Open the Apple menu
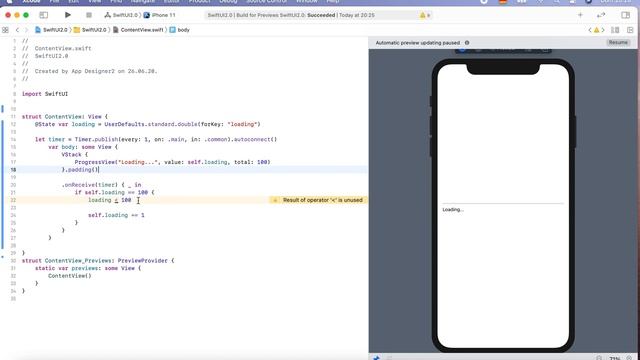The height and width of the screenshot is (360, 640). pos(9,1)
